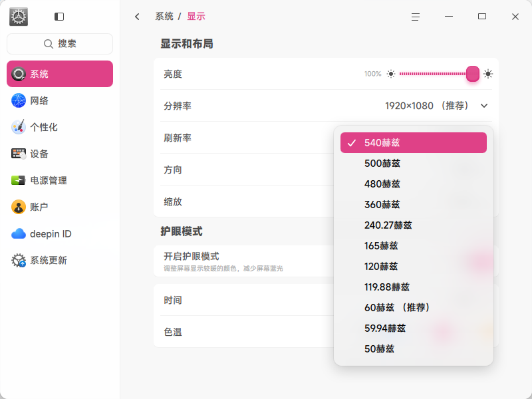Pick 120赫兹 refresh rate
This screenshot has width=532, height=399.
[x=413, y=267]
